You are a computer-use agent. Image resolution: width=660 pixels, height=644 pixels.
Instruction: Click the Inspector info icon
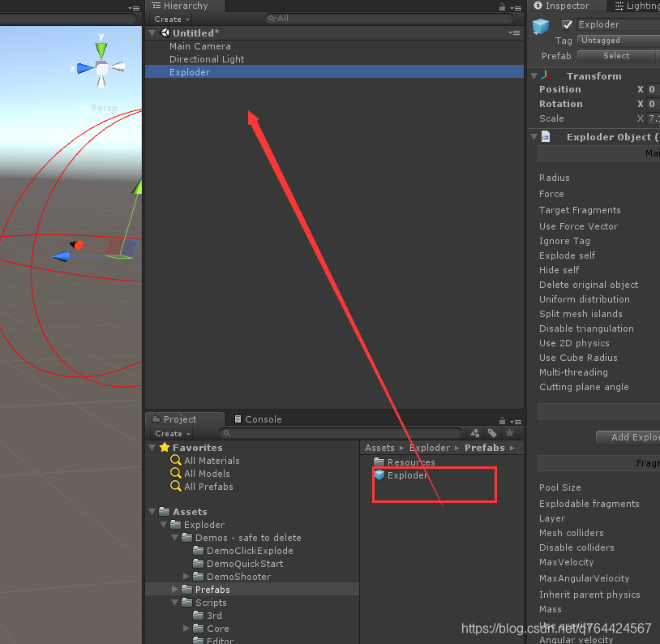pos(536,6)
